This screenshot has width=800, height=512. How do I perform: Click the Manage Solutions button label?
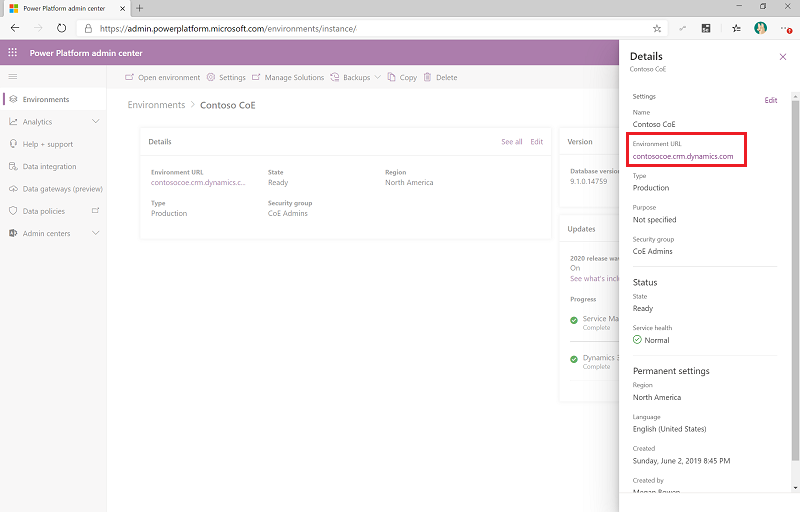click(x=294, y=78)
